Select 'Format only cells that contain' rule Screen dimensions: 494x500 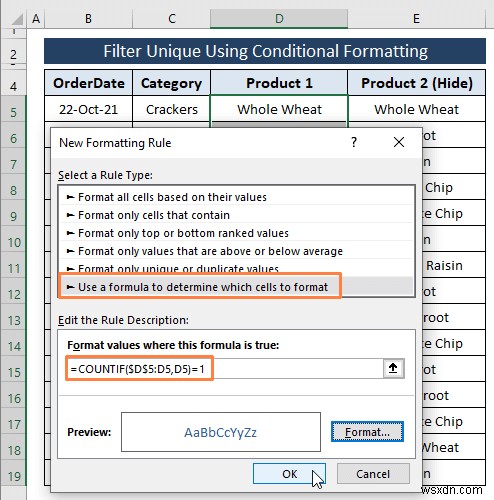click(236, 215)
